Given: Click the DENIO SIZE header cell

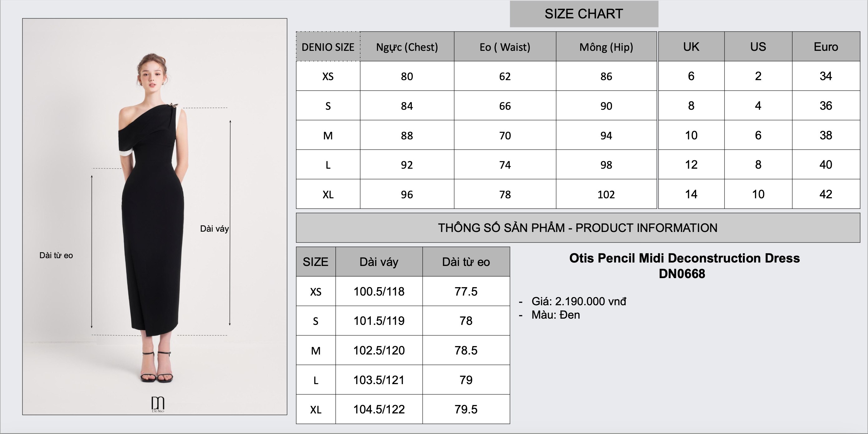Looking at the screenshot, I should 328,47.
